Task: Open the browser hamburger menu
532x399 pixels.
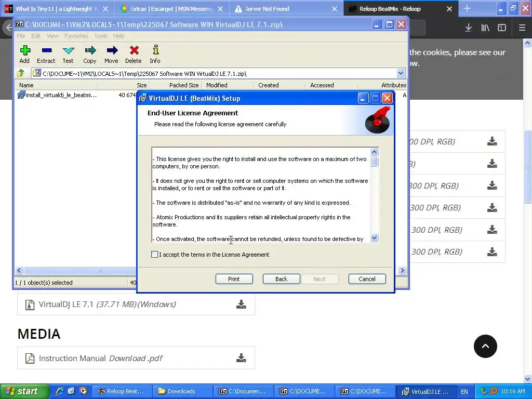Action: pos(522,28)
